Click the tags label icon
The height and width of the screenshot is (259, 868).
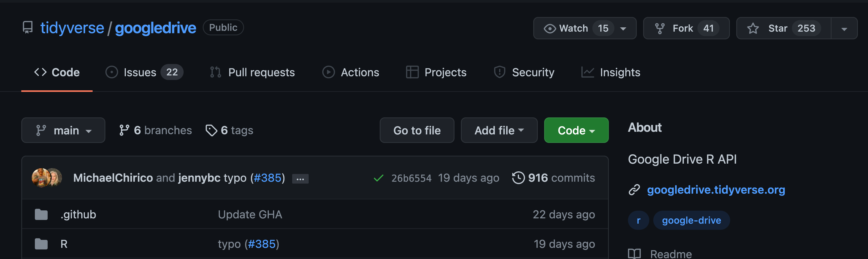coord(211,130)
